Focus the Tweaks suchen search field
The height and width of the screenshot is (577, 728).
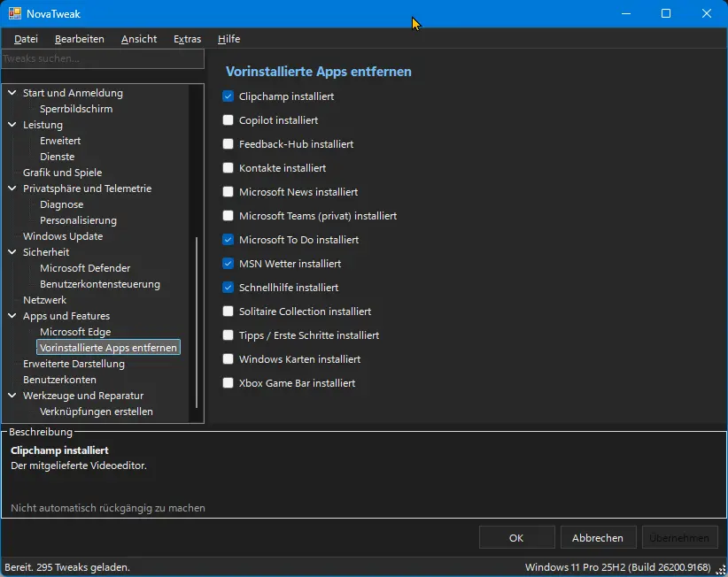click(103, 59)
